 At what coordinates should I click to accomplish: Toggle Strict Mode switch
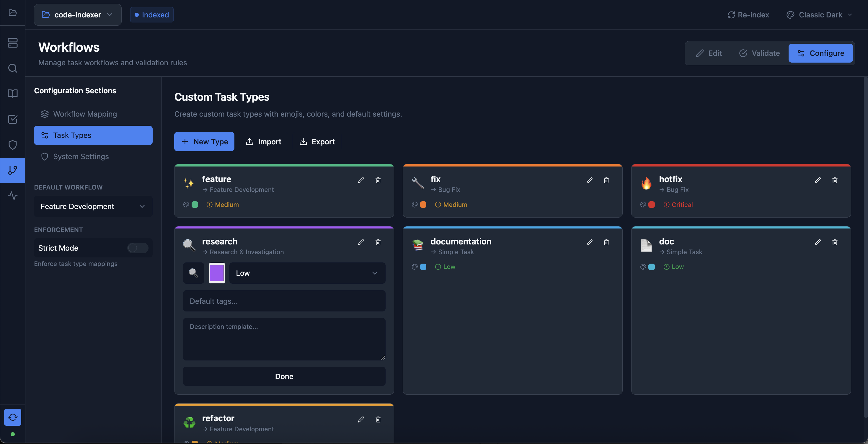pos(138,248)
